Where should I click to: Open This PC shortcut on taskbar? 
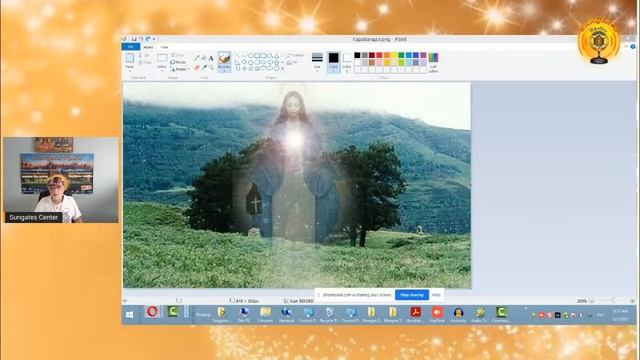(x=244, y=314)
